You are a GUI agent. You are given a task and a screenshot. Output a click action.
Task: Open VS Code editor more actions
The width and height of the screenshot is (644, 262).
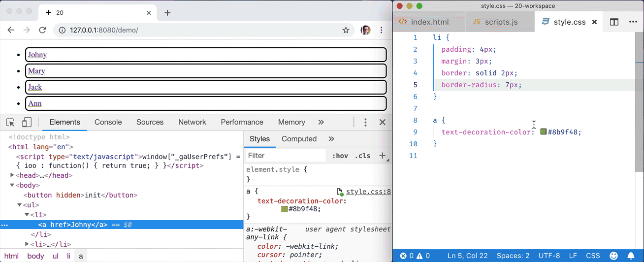(x=633, y=22)
